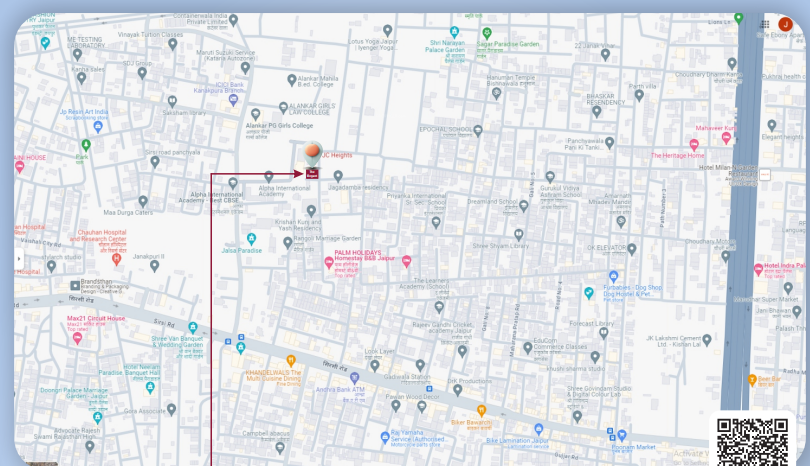Viewport: 810px width, 466px height.
Task: Click the Jp Resin Art India shop pin
Action: point(98,126)
